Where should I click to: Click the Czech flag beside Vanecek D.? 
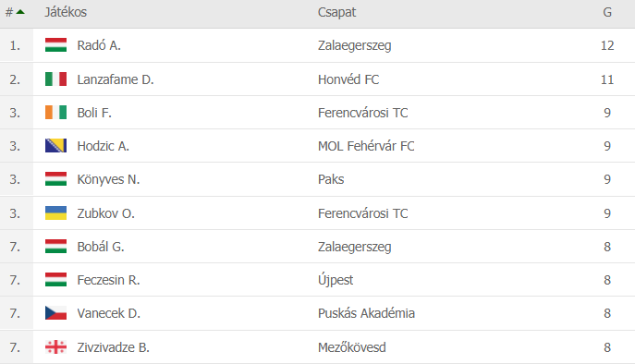click(55, 312)
